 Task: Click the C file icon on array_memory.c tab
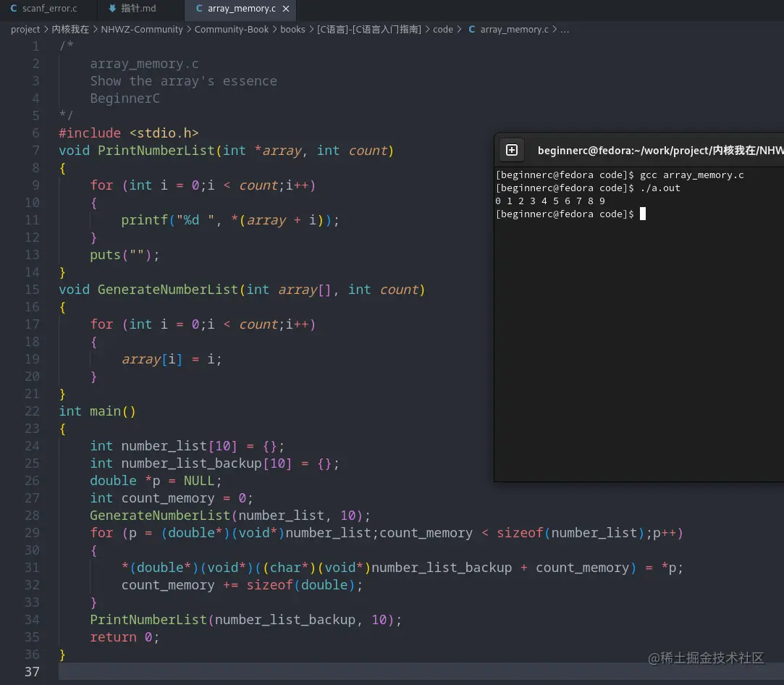point(199,9)
